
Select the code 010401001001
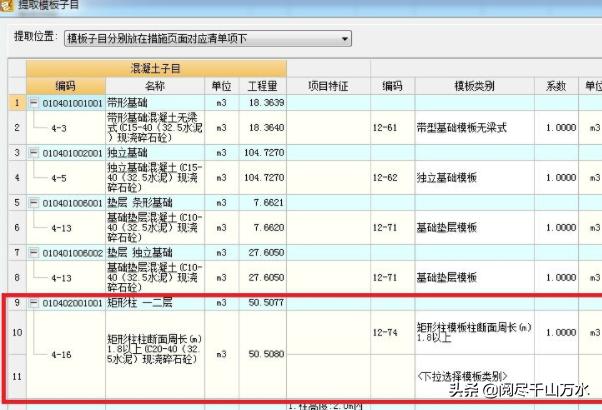[x=73, y=103]
